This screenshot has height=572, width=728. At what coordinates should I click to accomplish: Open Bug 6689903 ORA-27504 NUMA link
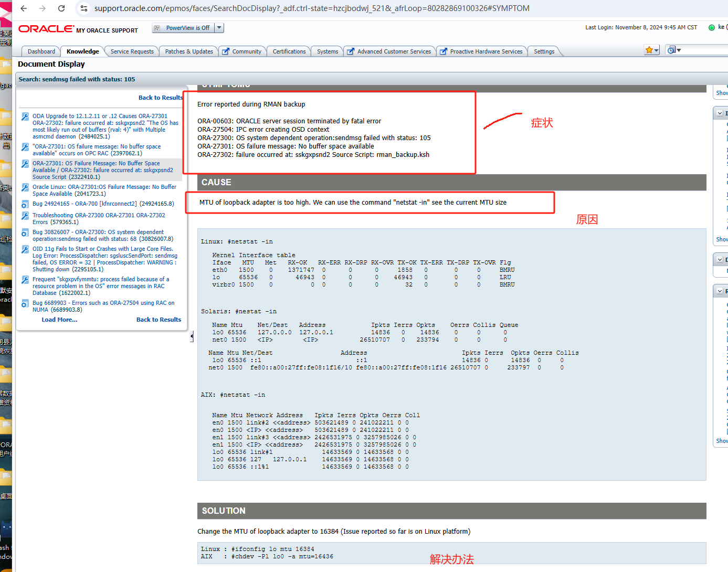[103, 306]
